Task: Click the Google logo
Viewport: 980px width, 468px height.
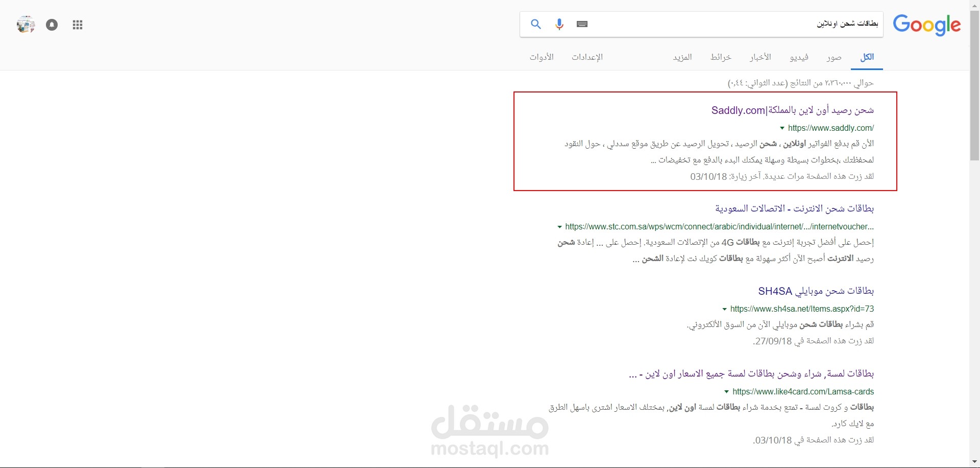Action: click(x=927, y=25)
